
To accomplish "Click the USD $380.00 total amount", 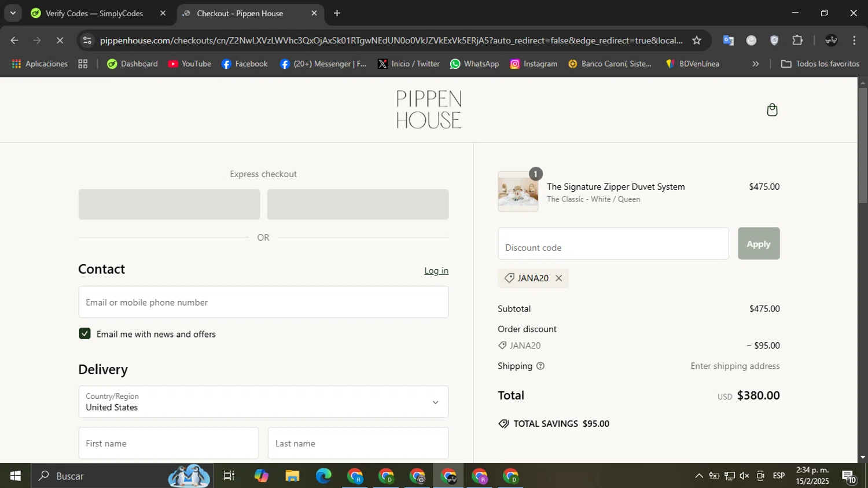I will [x=749, y=396].
